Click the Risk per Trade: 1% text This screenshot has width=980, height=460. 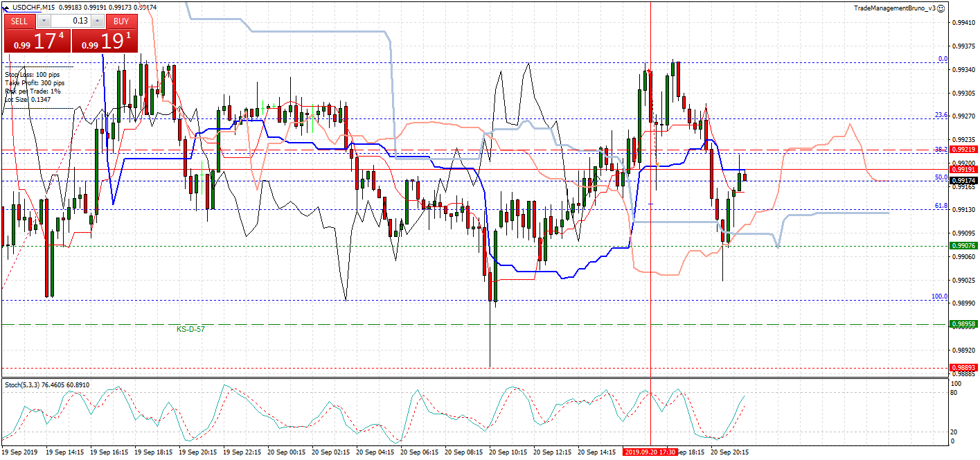point(33,91)
